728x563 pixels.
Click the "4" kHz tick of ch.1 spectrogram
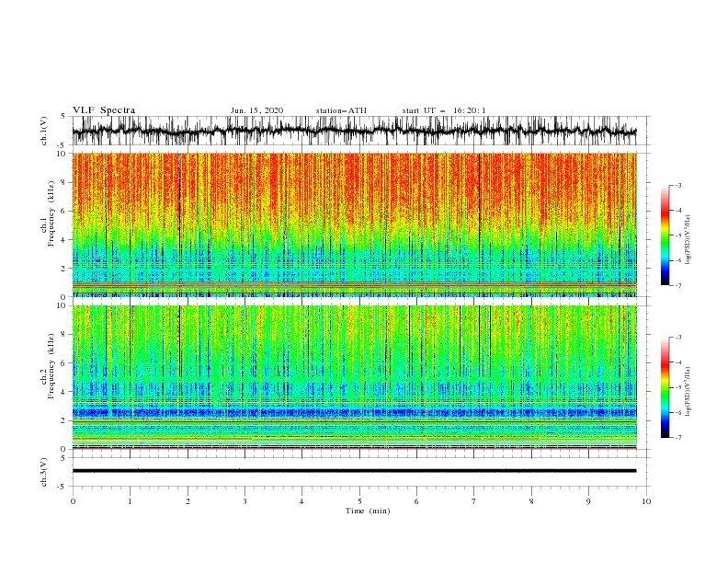coord(64,240)
